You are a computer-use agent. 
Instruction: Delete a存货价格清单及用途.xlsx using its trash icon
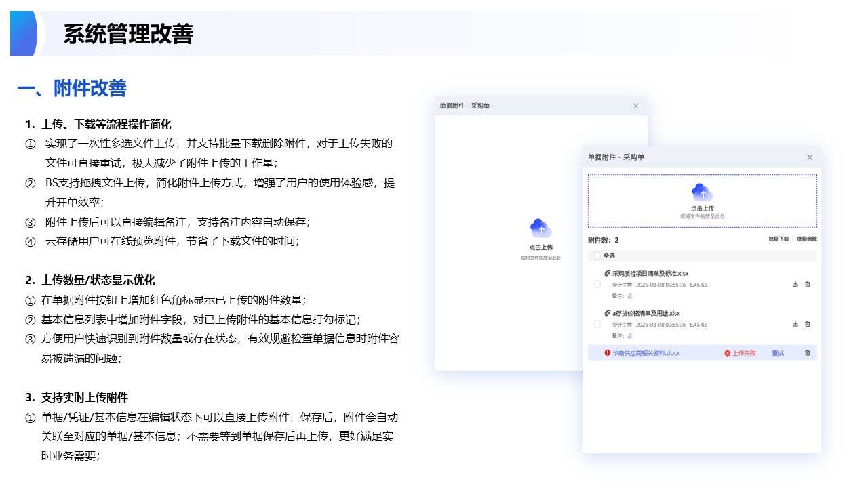pos(807,324)
